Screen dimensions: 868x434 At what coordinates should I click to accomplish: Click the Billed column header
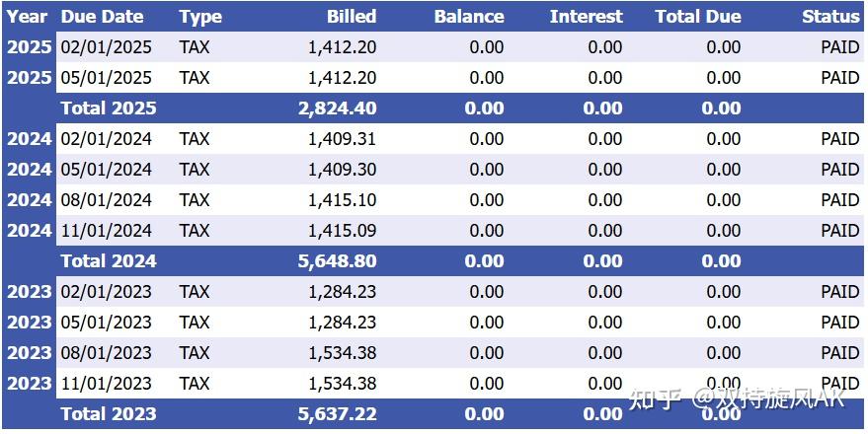(352, 17)
